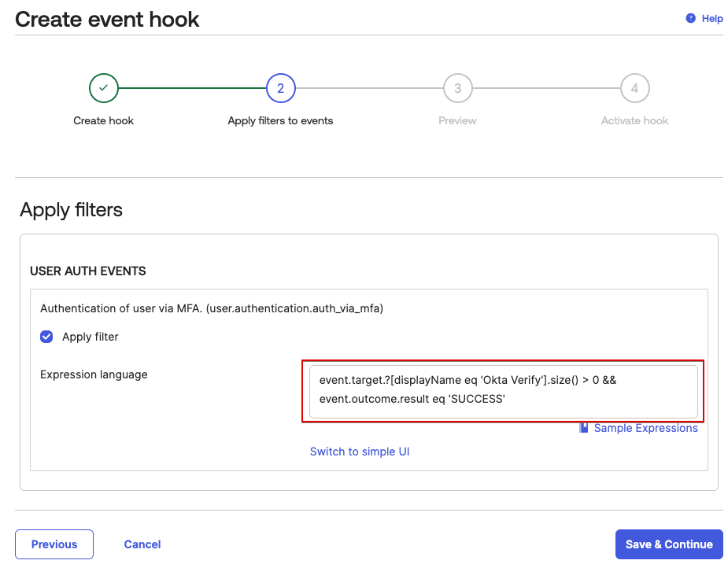Open the Help link text
728x564 pixels.
[x=712, y=19]
